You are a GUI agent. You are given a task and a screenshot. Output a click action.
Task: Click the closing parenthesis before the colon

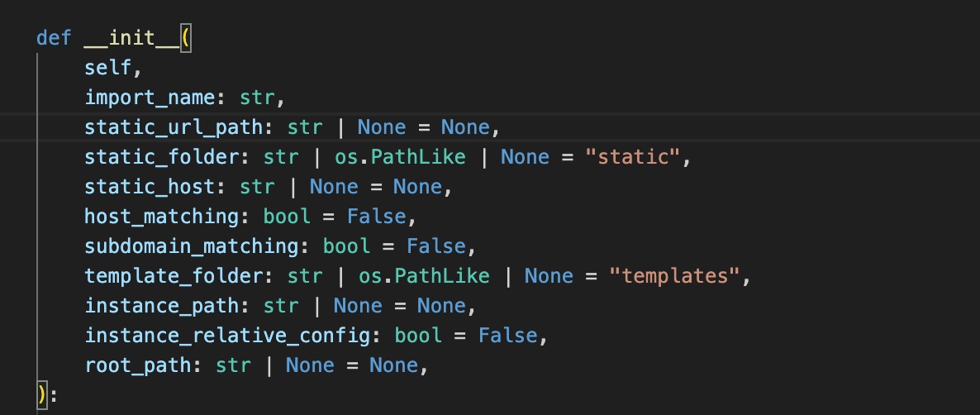[40, 395]
